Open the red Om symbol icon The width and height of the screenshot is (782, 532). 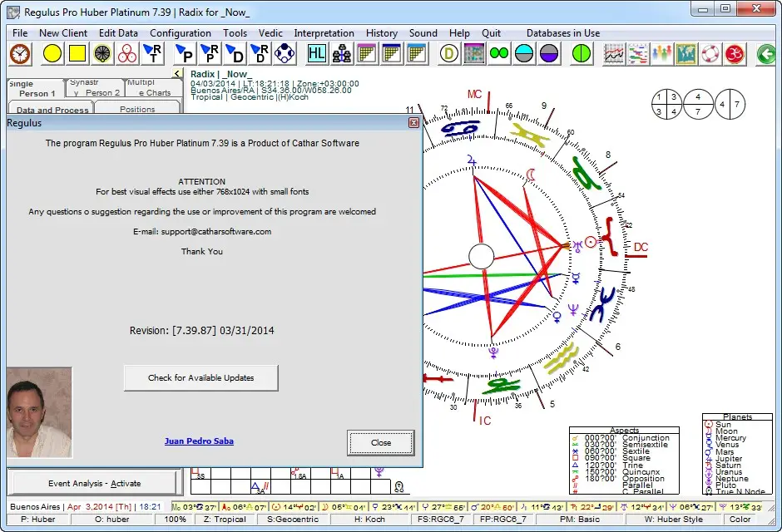pyautogui.click(x=734, y=54)
